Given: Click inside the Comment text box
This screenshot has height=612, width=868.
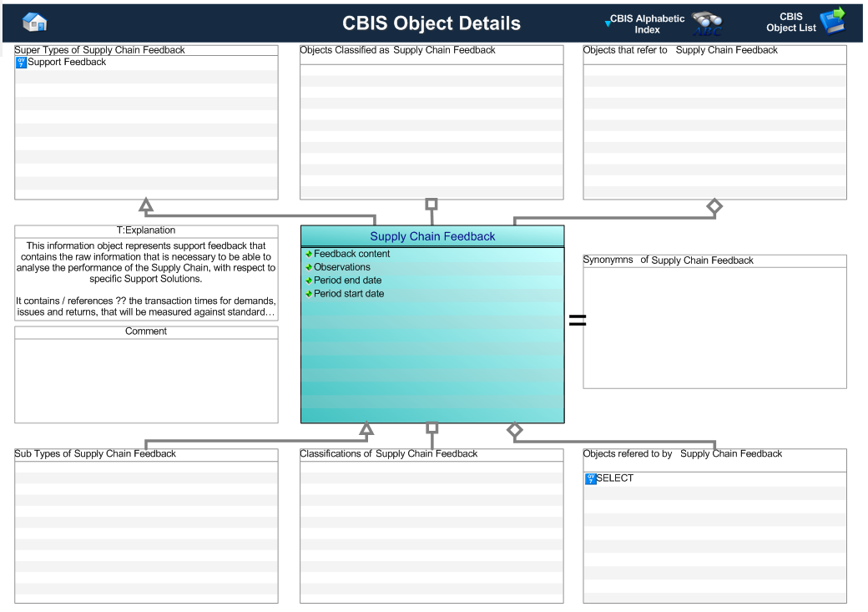Looking at the screenshot, I should (x=146, y=380).
